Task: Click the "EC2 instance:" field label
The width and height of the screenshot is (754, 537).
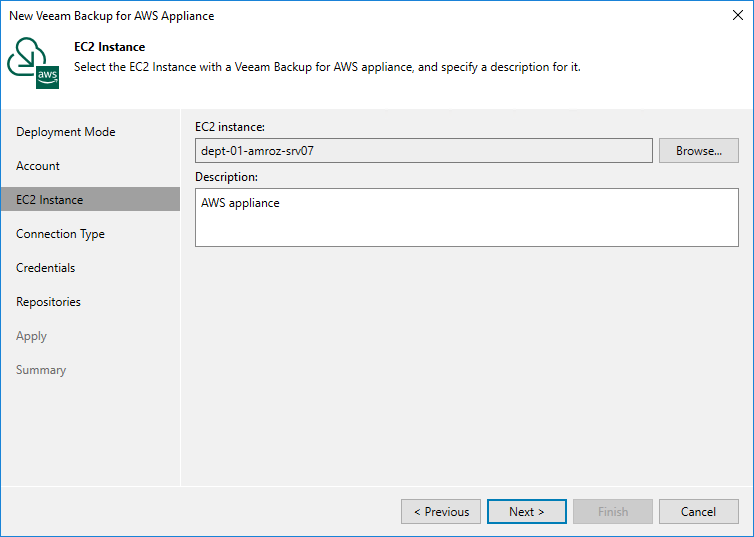Action: click(230, 126)
